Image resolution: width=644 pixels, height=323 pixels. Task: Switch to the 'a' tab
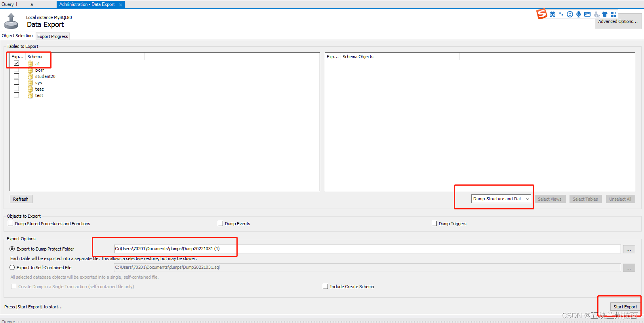click(x=32, y=4)
